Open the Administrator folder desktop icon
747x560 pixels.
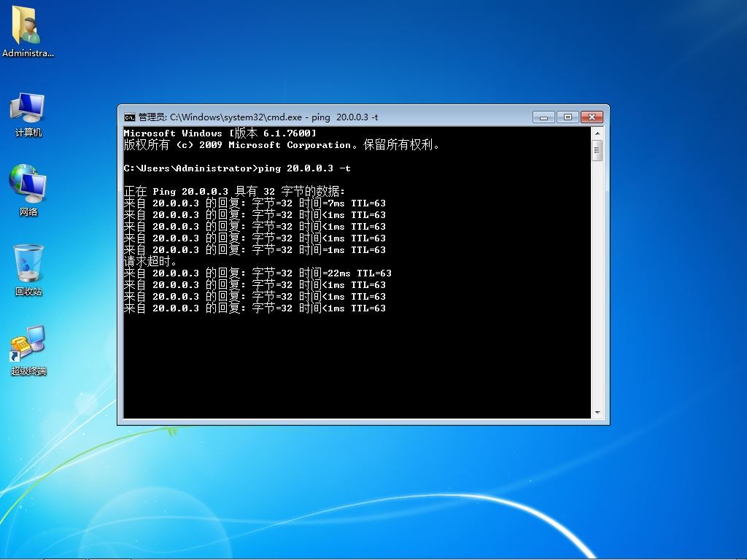coord(27,31)
